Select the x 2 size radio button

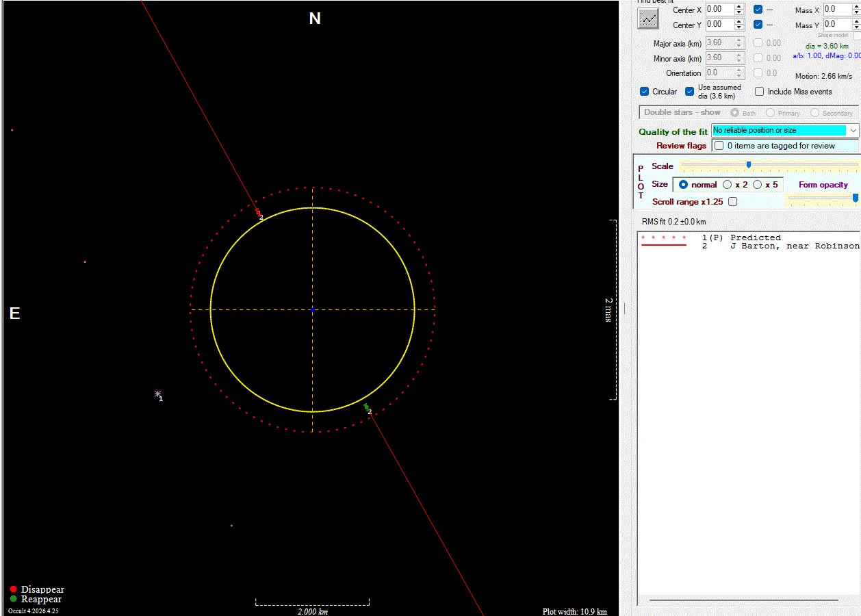pos(728,185)
